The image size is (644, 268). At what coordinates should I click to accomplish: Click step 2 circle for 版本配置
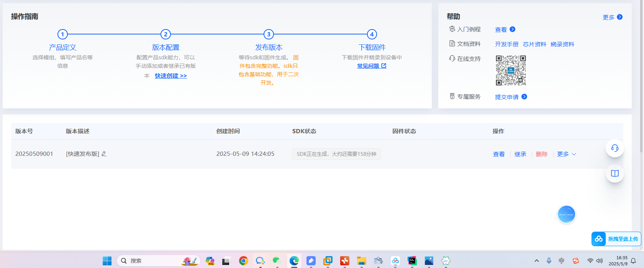166,34
